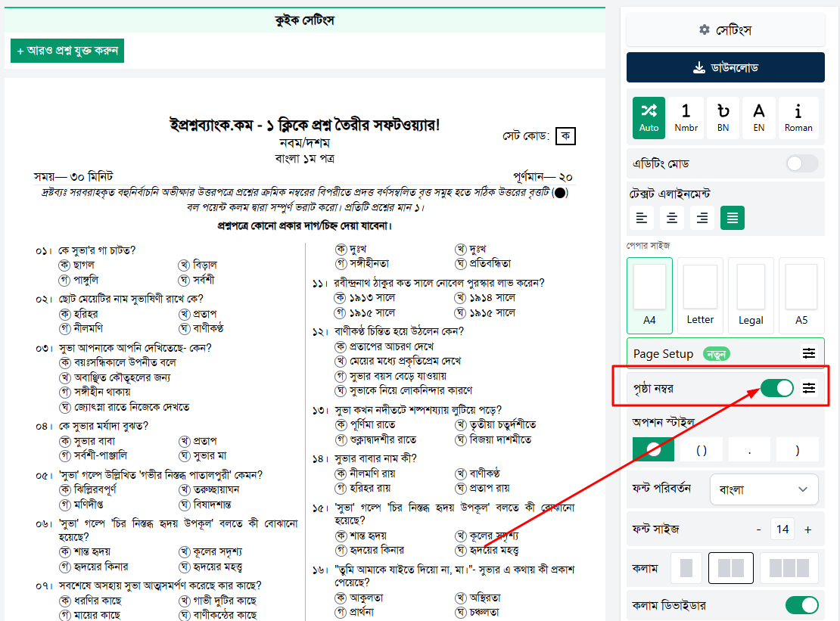840x621 pixels.
Task: Click the dark blue download button
Action: tap(726, 67)
